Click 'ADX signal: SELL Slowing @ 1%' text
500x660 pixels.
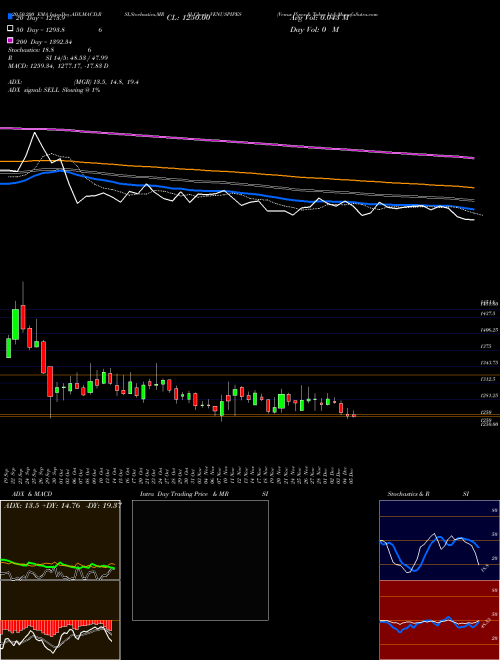click(x=54, y=90)
